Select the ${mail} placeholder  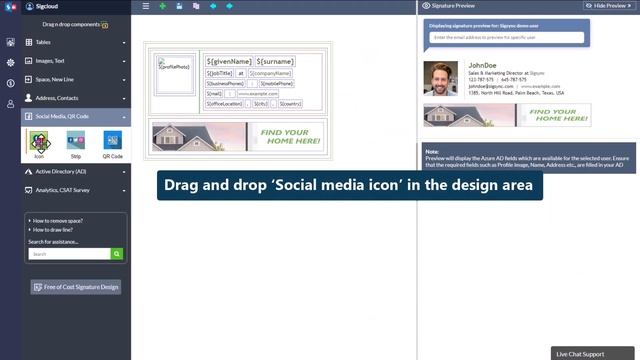tap(214, 93)
